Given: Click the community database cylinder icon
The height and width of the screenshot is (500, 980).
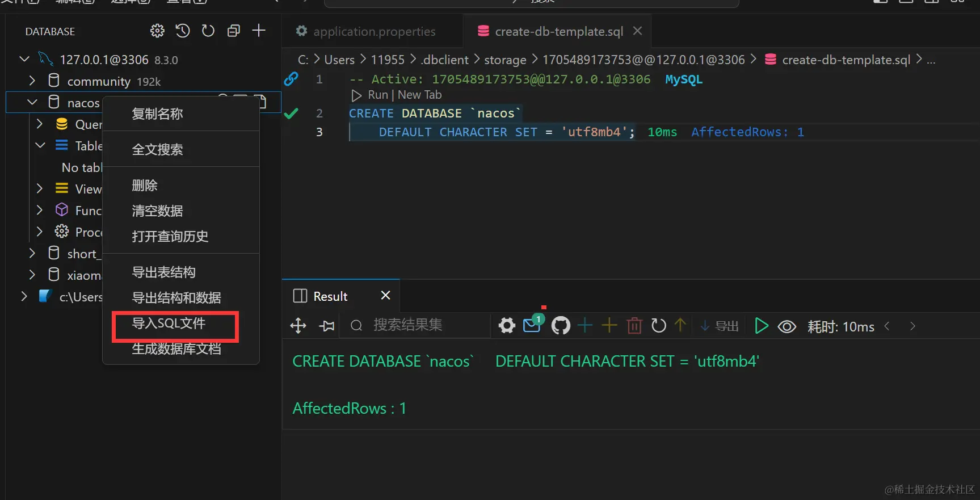Looking at the screenshot, I should [54, 81].
